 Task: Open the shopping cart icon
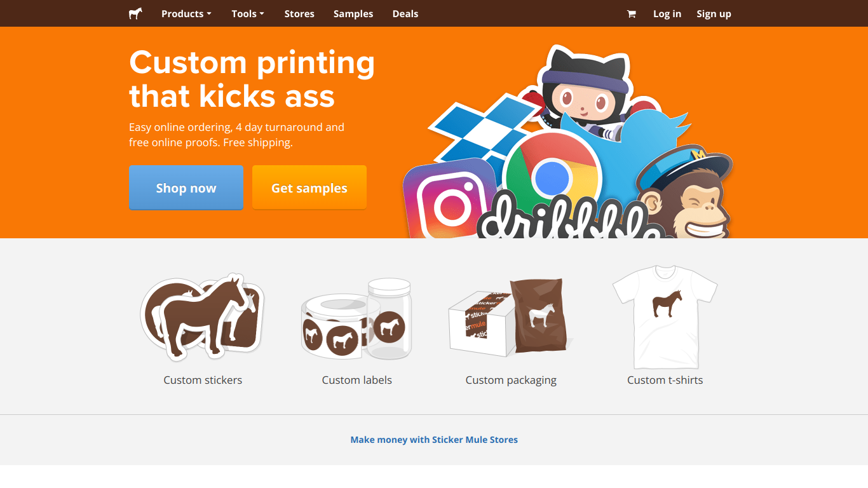click(x=631, y=14)
